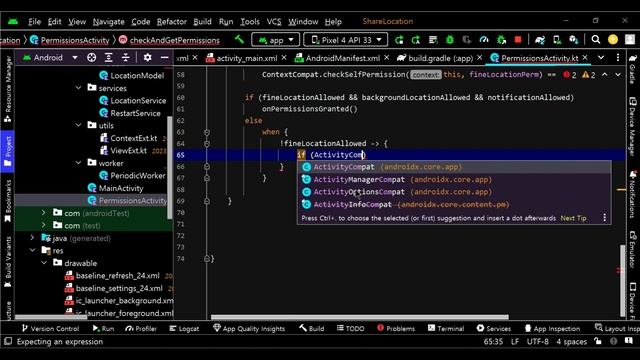Open Terminal tool window
This screenshot has height=360, width=640.
tap(446, 328)
